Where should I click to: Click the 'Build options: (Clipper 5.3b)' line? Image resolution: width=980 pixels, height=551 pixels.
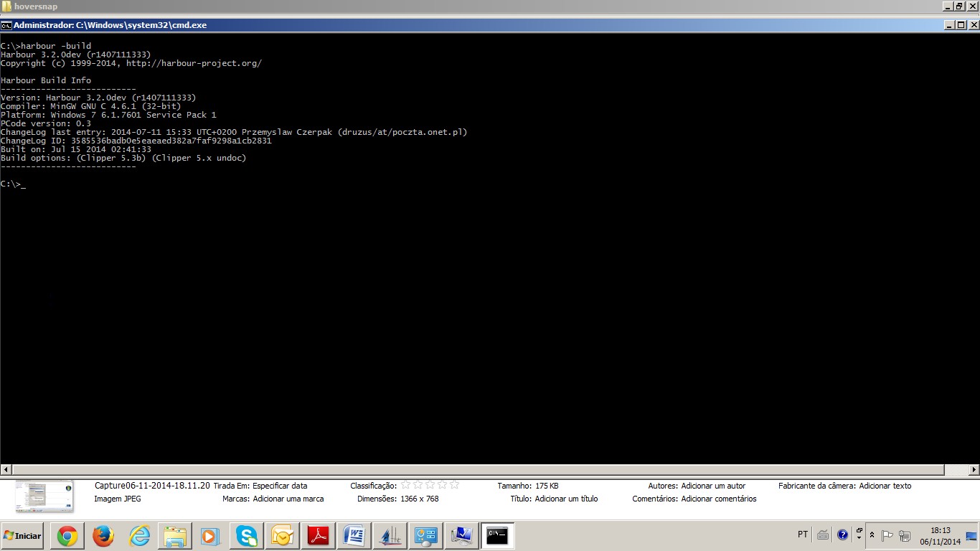(123, 158)
